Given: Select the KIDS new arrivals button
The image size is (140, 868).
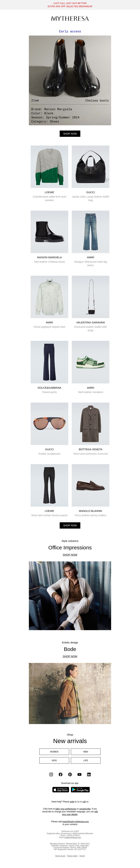Looking at the screenshot, I should coord(54,760).
